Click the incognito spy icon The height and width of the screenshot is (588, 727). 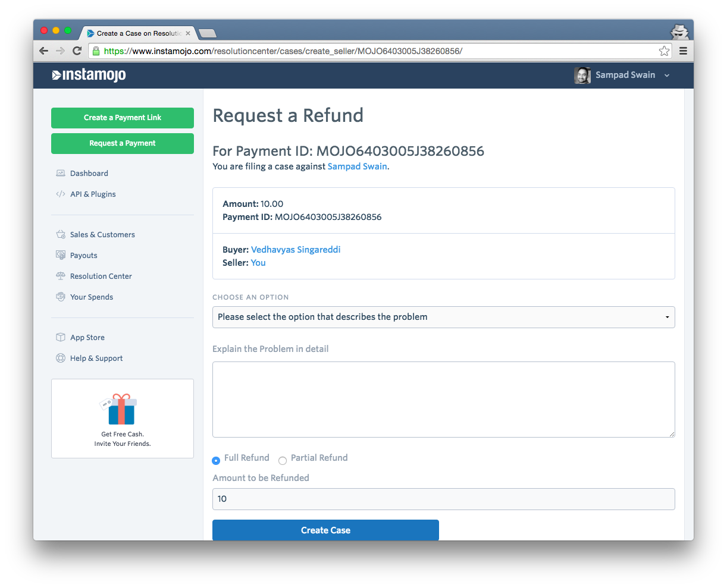[x=679, y=32]
